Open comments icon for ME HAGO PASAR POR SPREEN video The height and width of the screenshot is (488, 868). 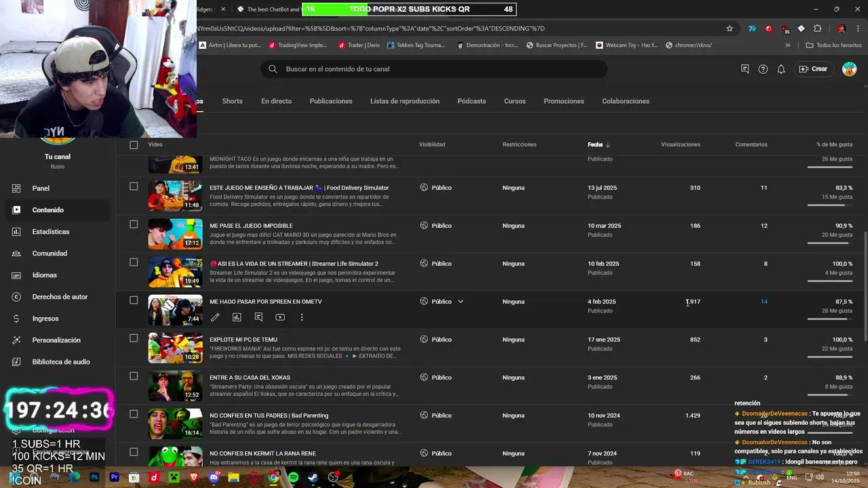point(258,317)
